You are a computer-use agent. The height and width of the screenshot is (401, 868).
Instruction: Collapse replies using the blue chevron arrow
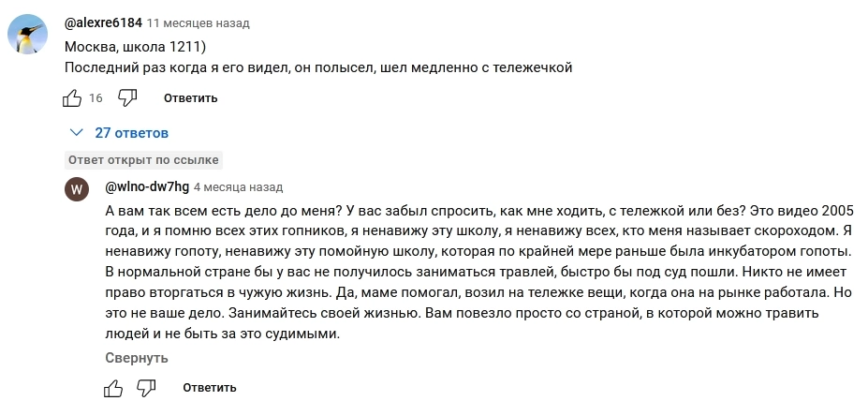click(77, 132)
